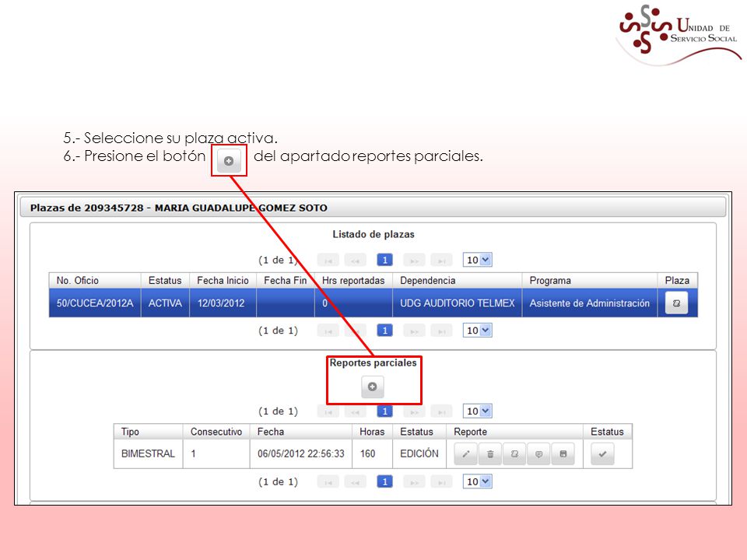
Task: Open the comment bubble icon in the Reporte column
Action: (538, 453)
